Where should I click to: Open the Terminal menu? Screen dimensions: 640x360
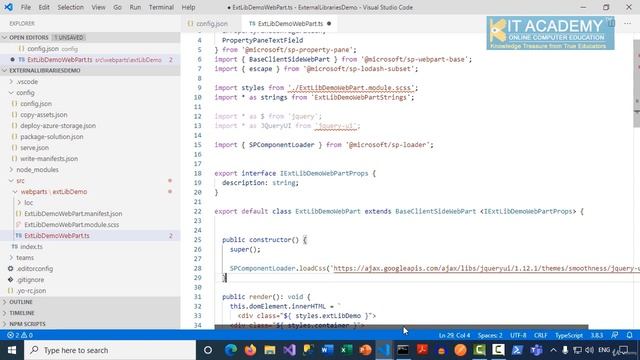coord(161,7)
